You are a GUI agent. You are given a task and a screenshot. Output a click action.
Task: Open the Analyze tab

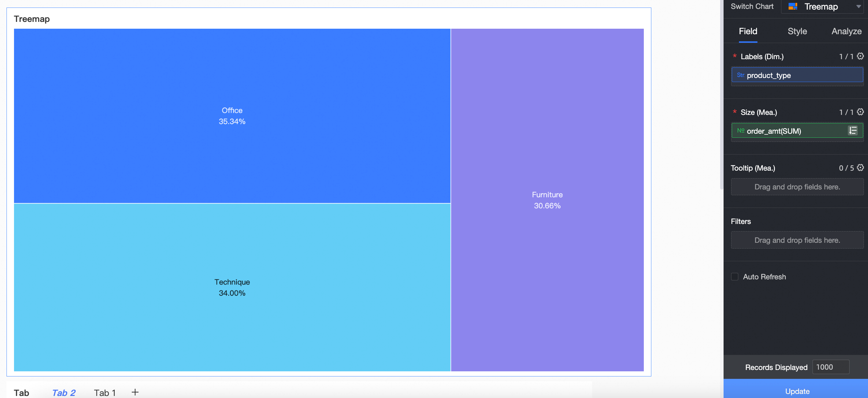pyautogui.click(x=846, y=31)
